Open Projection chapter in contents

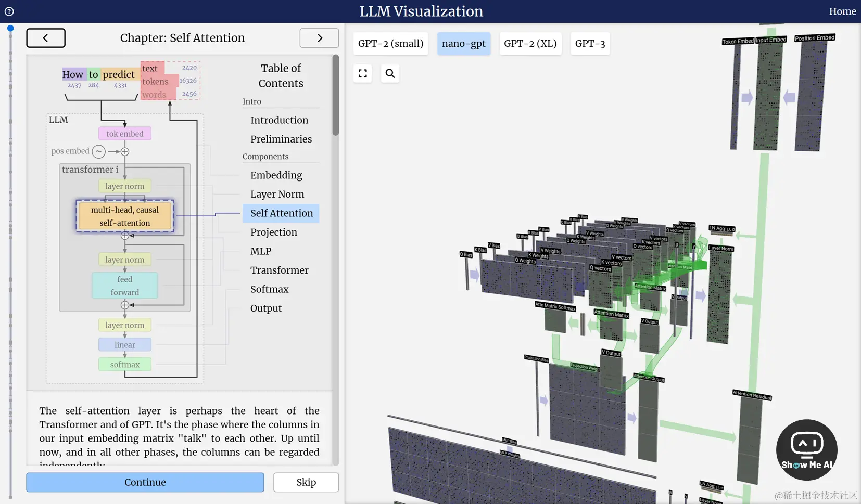tap(274, 232)
